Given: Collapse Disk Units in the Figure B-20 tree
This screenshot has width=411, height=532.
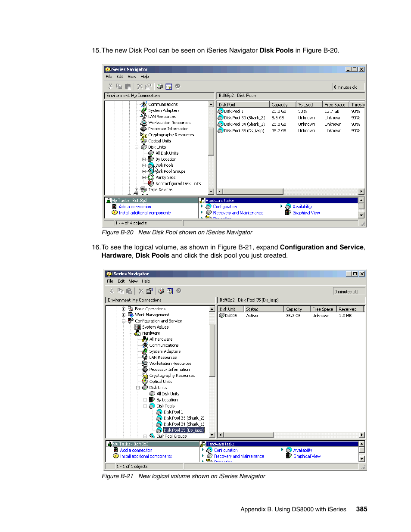Looking at the screenshot, I should [137, 147].
